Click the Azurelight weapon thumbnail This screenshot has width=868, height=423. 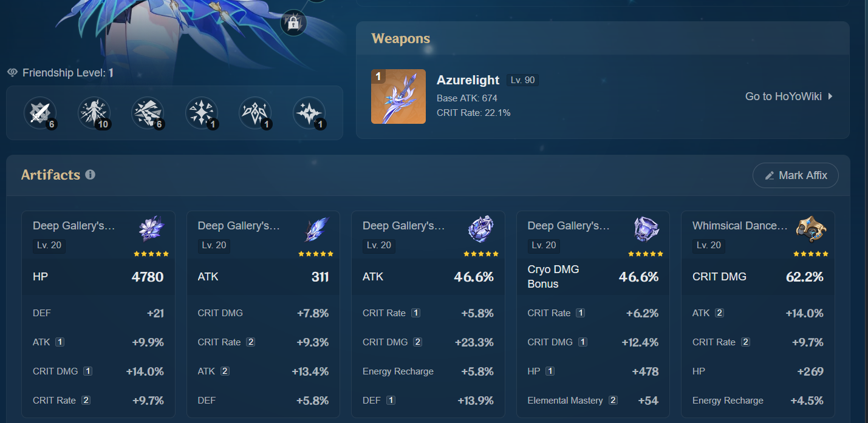pos(398,96)
